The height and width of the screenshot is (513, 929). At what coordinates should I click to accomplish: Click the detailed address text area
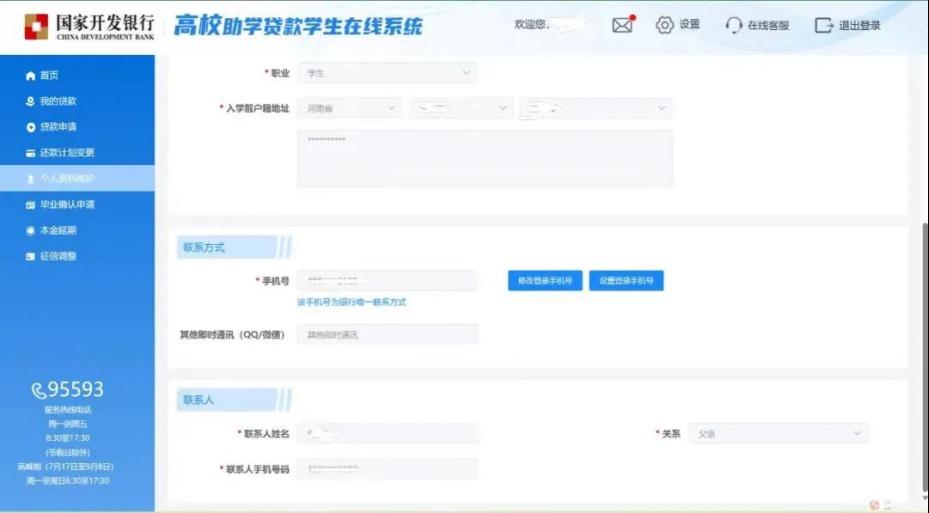click(x=485, y=158)
